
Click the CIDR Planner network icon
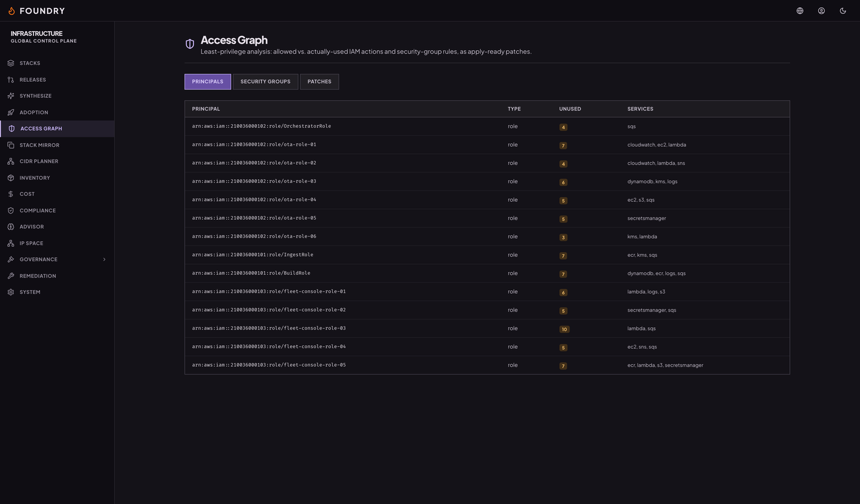coord(11,161)
